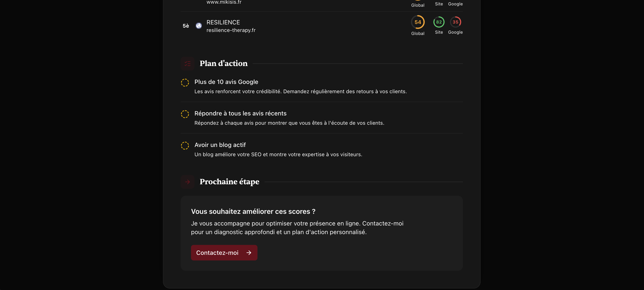Click the Plan d'action section heading

[x=224, y=63]
